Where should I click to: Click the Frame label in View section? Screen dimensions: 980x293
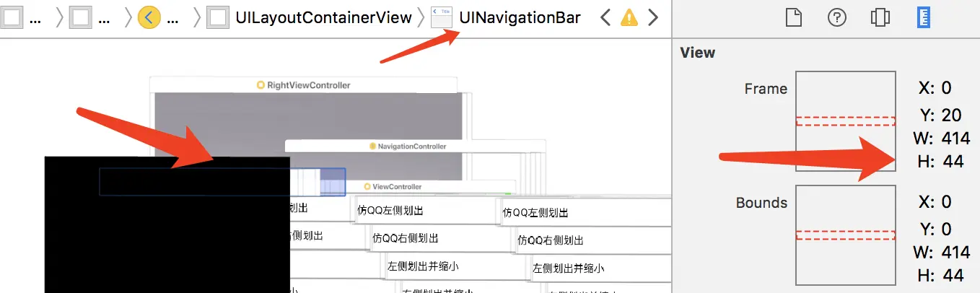coord(766,89)
